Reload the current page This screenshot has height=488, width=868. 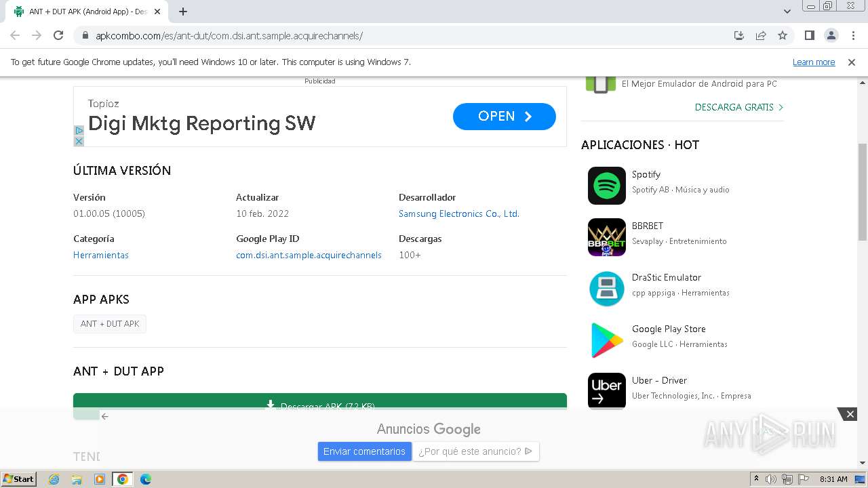[58, 35]
